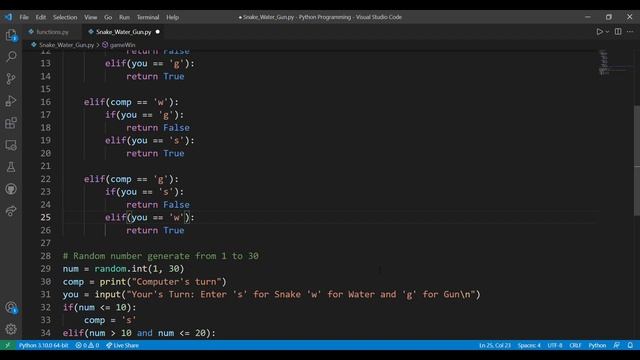Click 'elif(num > 10 and num <= 20):' line
Screen dimensions: 640x360
[139, 333]
